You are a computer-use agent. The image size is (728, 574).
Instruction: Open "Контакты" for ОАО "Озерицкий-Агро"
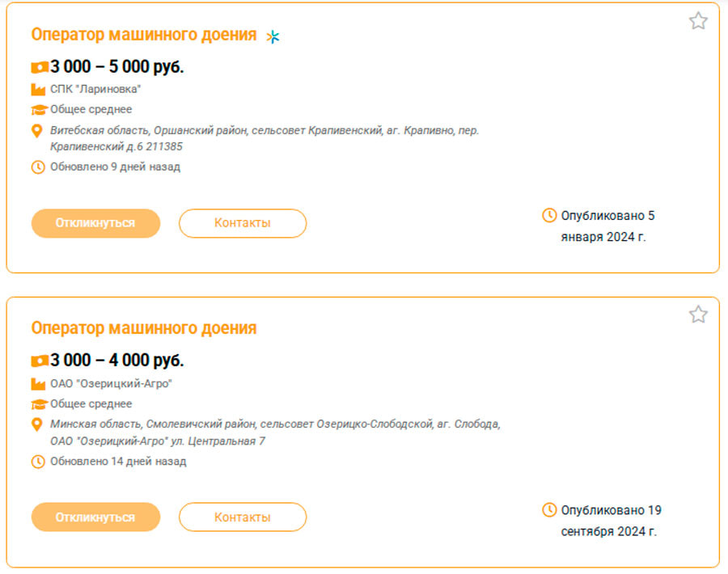click(x=242, y=517)
